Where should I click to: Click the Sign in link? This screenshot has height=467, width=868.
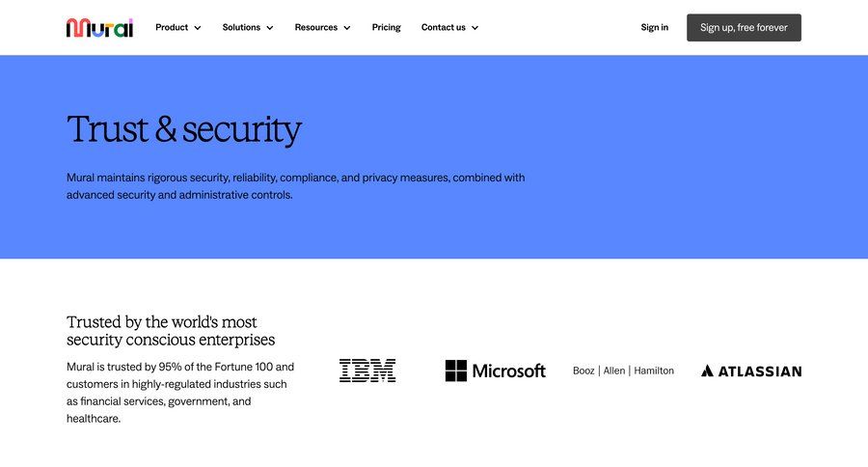[654, 28]
